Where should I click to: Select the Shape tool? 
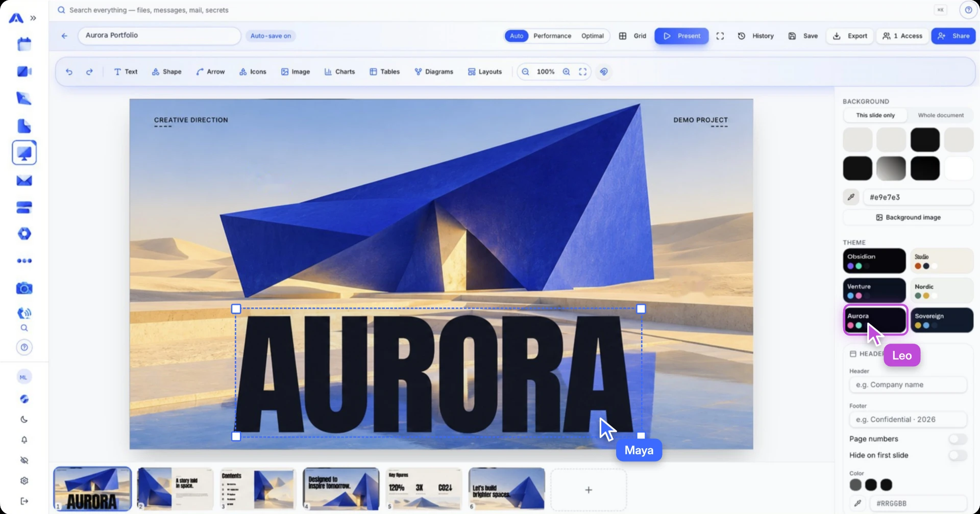(166, 72)
